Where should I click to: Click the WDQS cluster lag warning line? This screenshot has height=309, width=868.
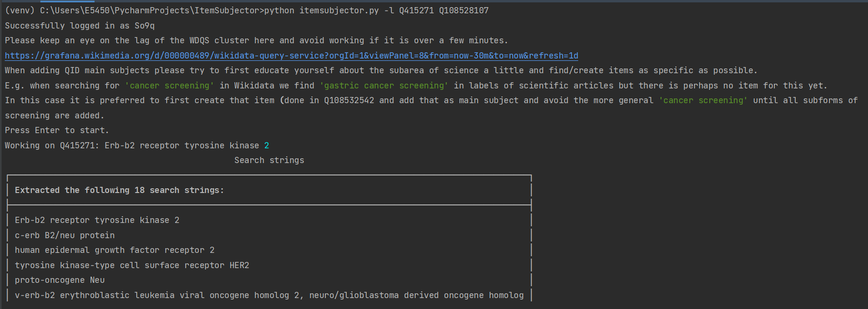coord(256,40)
